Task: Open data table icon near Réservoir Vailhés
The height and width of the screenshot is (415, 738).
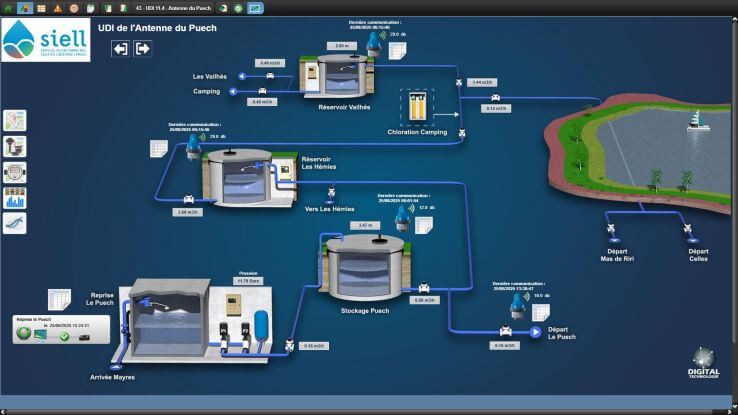Action: pos(396,50)
